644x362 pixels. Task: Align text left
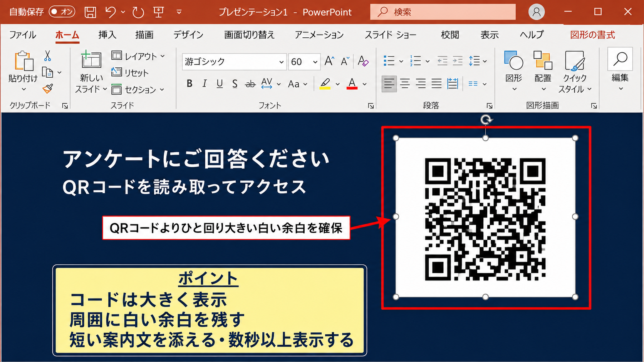(389, 83)
